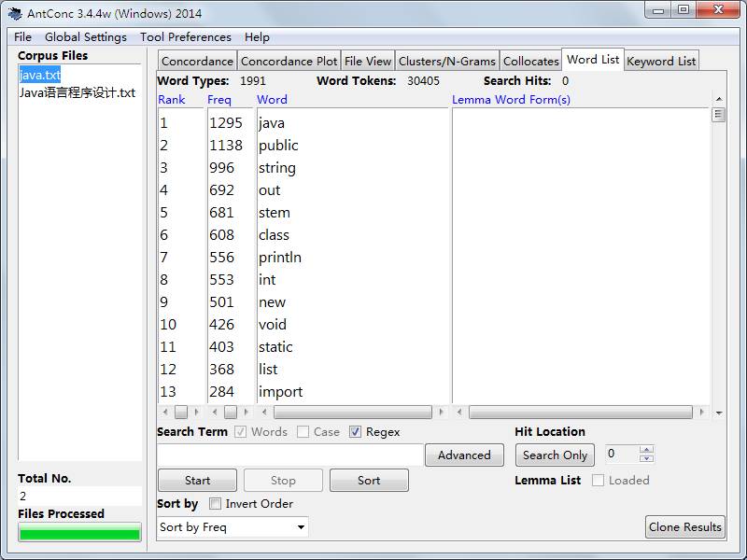Click the vertical scrollbar down arrow
Viewport: 747px width, 560px height.
pyautogui.click(x=719, y=413)
